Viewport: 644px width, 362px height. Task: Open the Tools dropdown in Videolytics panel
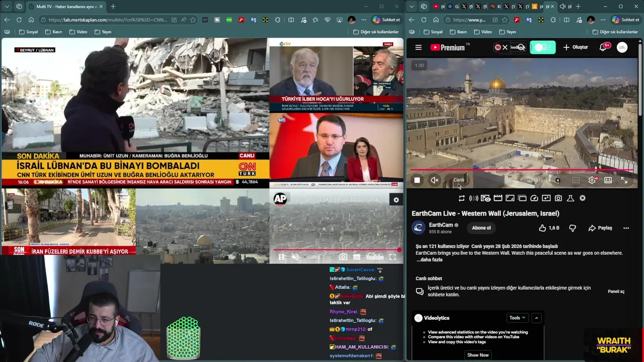tap(517, 318)
